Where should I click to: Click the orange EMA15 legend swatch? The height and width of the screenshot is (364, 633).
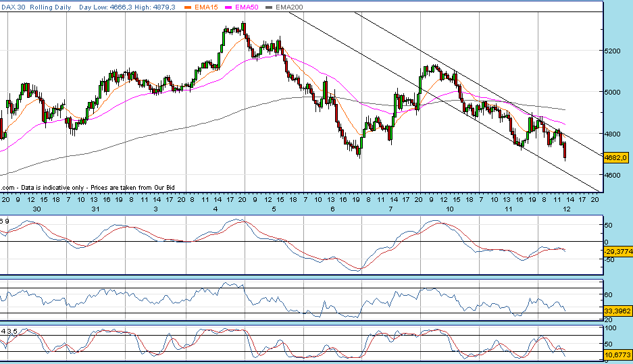[x=188, y=7]
